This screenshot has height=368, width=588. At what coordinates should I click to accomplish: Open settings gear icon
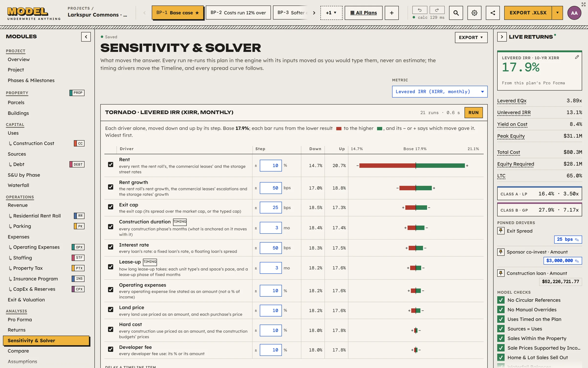tap(474, 13)
